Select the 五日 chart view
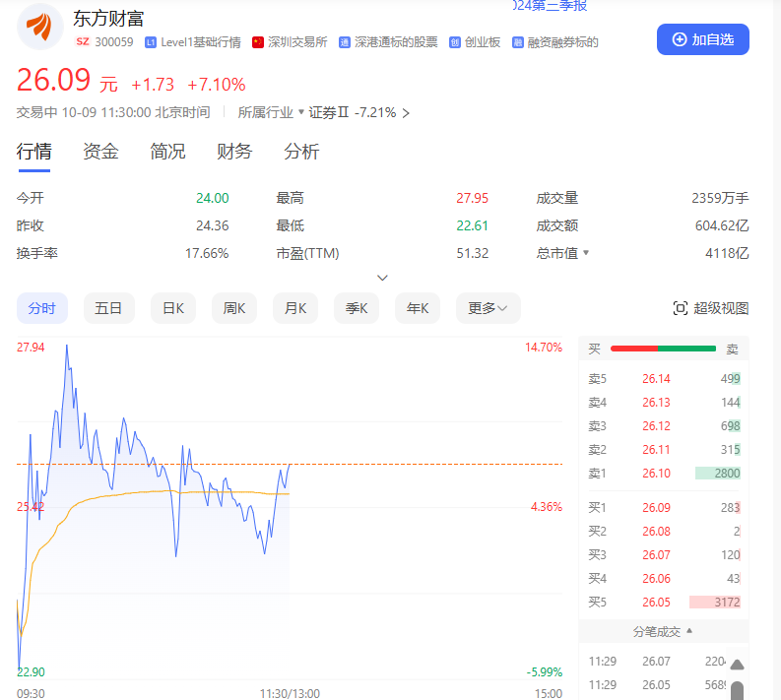 pos(109,308)
